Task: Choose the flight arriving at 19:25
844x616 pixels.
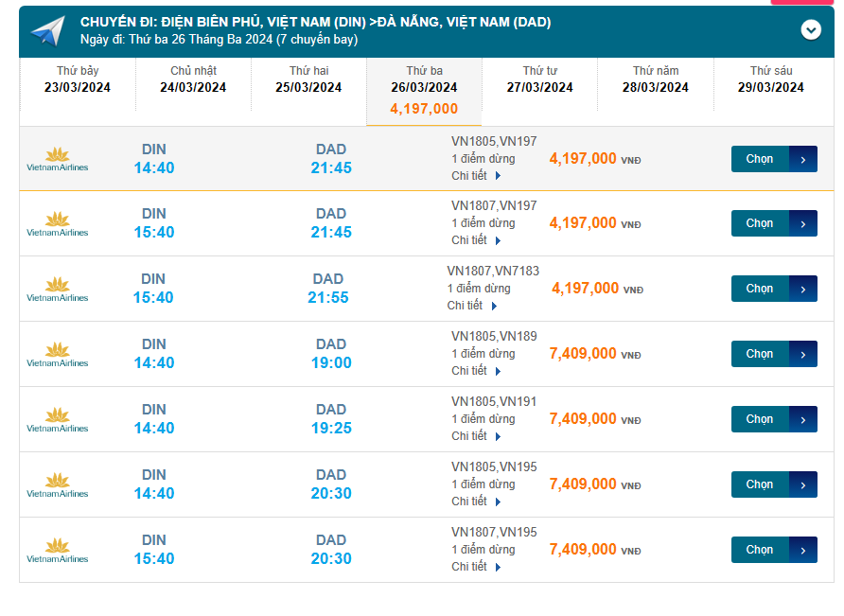Action: (x=773, y=419)
